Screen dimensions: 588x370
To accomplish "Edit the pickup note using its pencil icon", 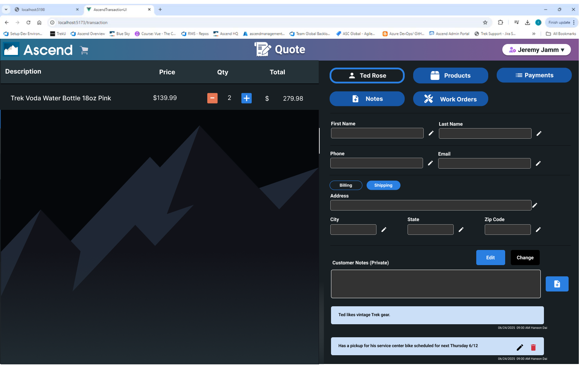I will [x=520, y=347].
